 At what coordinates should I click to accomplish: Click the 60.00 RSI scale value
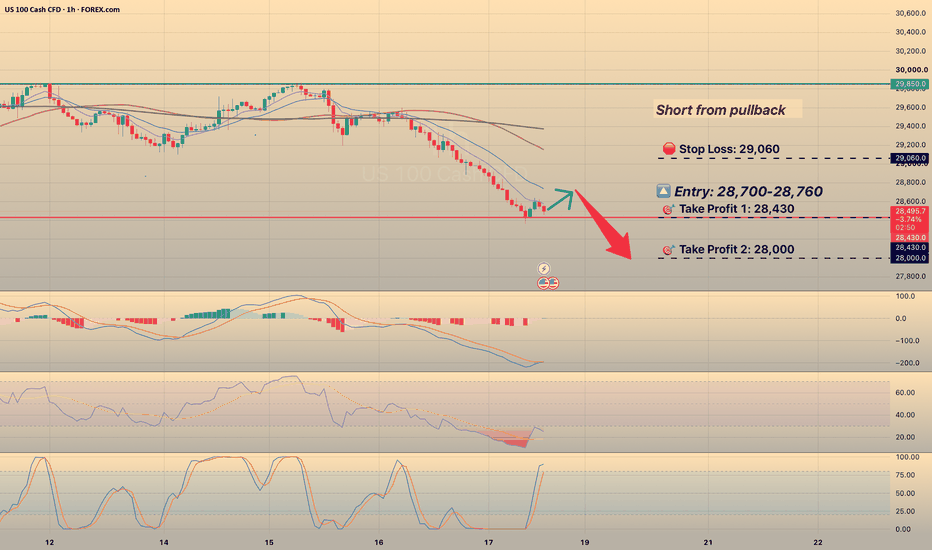click(x=905, y=393)
